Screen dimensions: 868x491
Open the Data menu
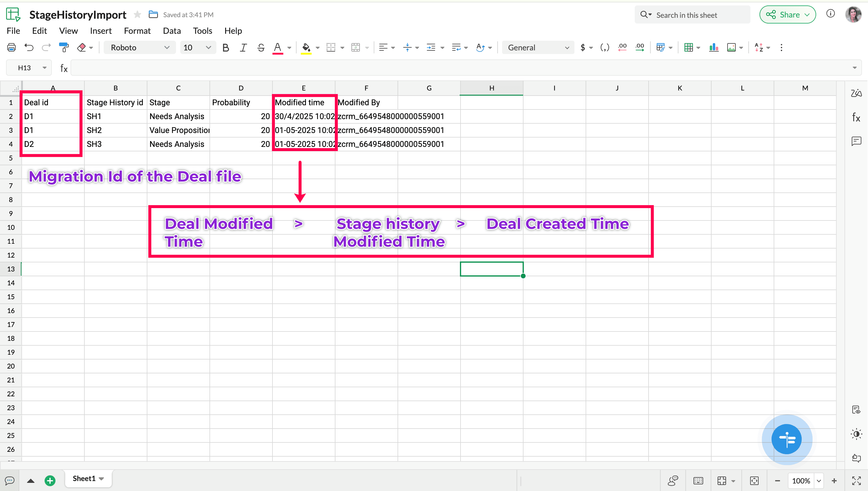point(172,31)
